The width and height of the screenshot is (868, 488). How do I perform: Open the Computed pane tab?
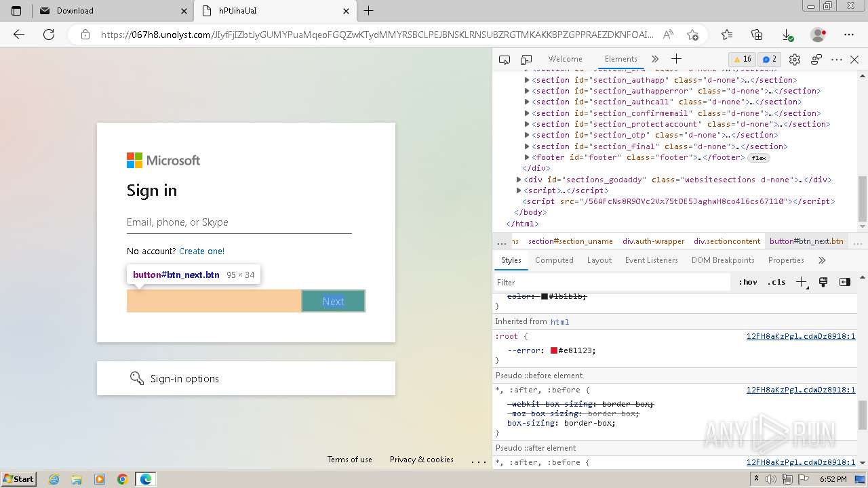point(554,260)
